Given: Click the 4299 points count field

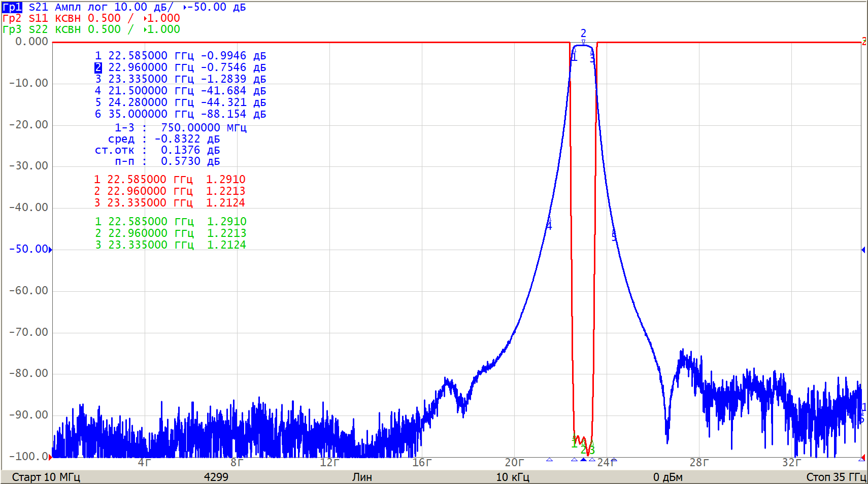Looking at the screenshot, I should tap(216, 477).
